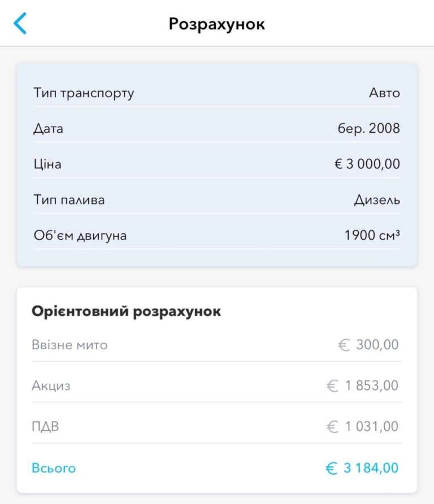Select the Ціна row label
Viewport: 434px width, 504px height.
point(47,164)
